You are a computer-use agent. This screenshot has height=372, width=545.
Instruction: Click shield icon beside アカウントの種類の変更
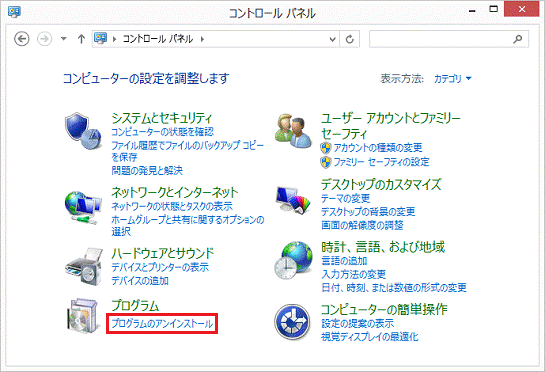(326, 148)
